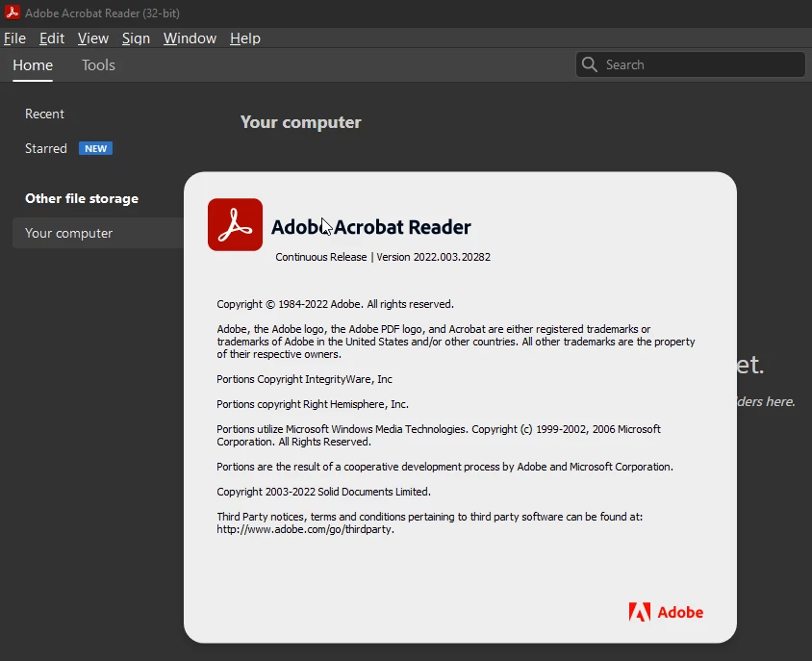
Task: Open the Window menu
Action: [x=190, y=38]
